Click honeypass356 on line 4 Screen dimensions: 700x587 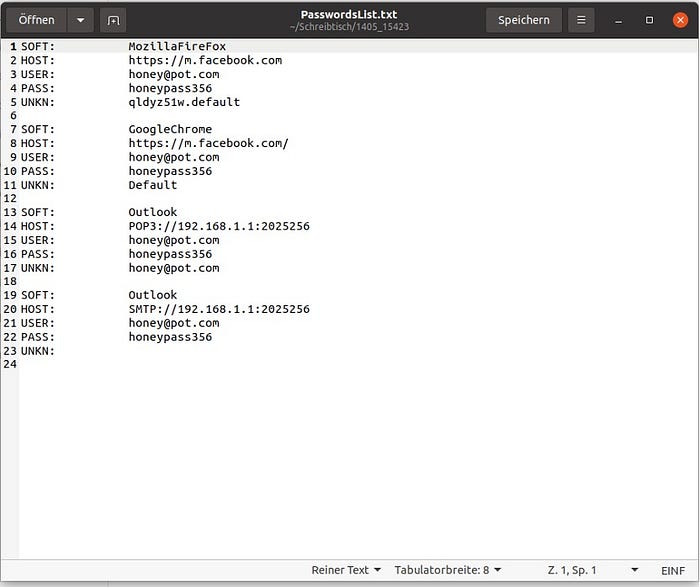point(170,88)
